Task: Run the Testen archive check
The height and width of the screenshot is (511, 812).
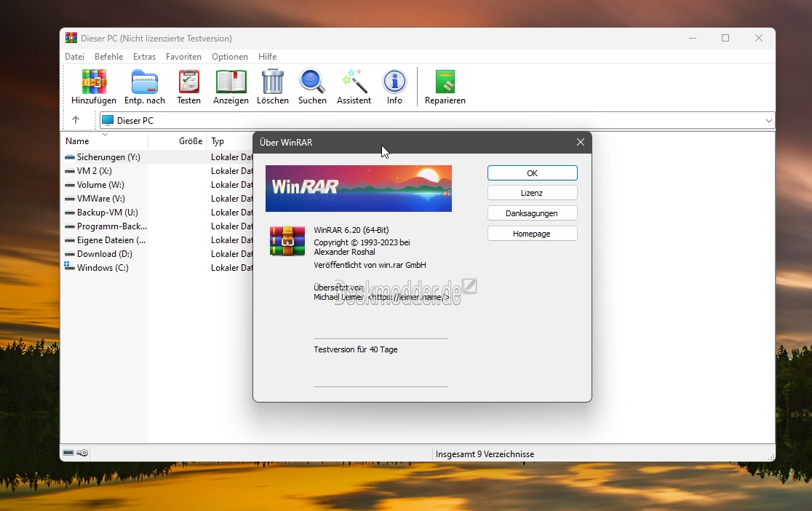Action: click(x=188, y=87)
